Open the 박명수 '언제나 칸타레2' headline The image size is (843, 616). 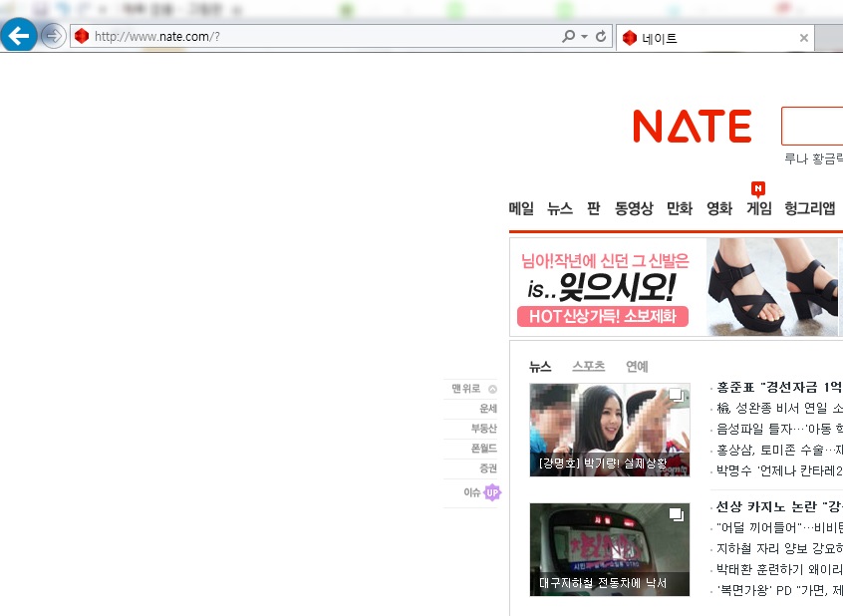[x=779, y=470]
